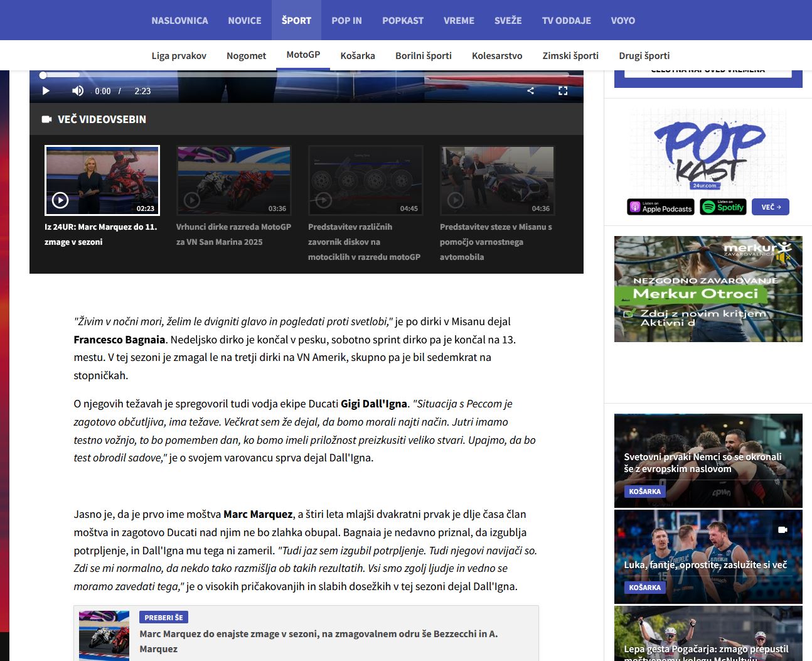The image size is (812, 661).
Task: Play the brake discs presentation video
Action: point(365,181)
